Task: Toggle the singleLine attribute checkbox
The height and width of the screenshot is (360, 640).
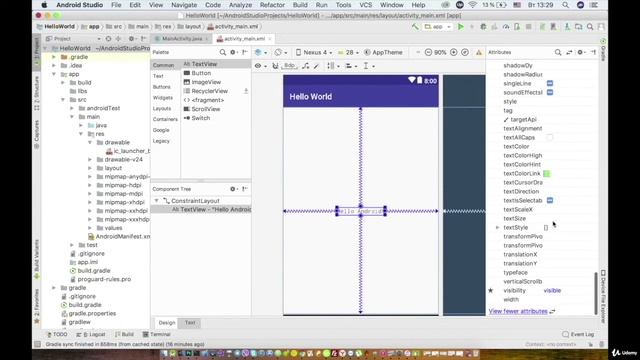Action: (x=550, y=83)
